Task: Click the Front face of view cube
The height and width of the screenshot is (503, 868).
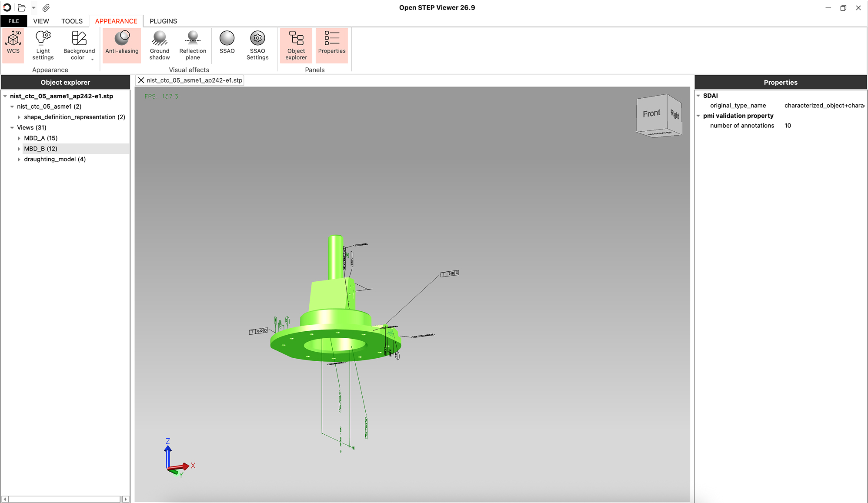Action: click(651, 113)
